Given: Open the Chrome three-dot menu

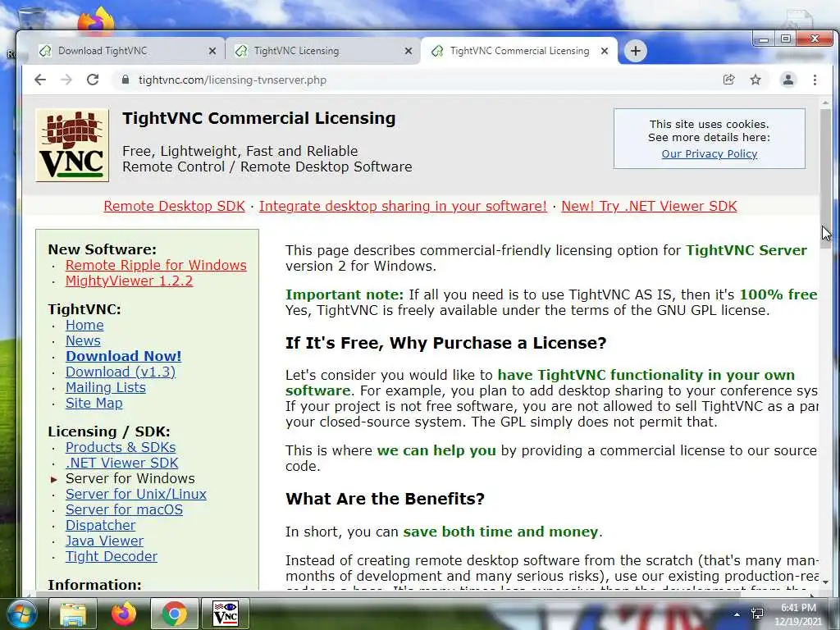Looking at the screenshot, I should coord(815,80).
